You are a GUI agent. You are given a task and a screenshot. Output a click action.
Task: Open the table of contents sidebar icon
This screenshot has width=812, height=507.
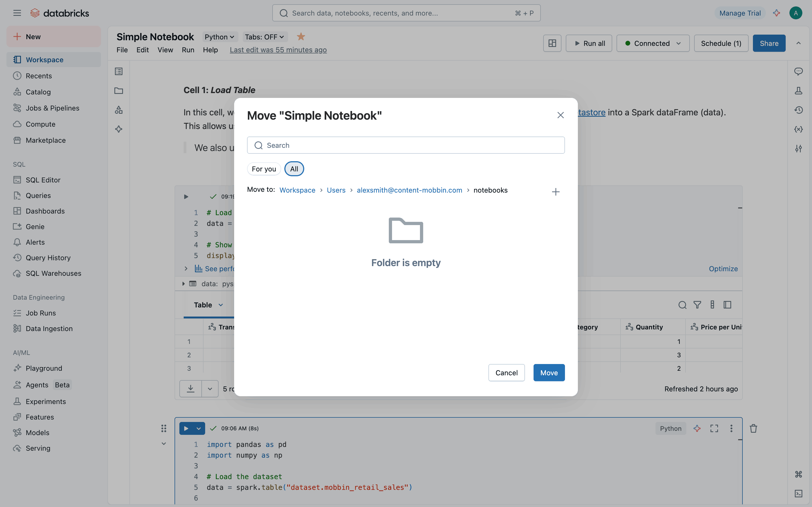pos(119,71)
